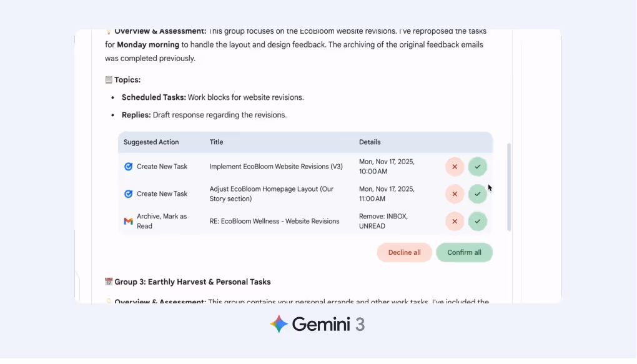The height and width of the screenshot is (364, 637).
Task: Click the Gmail icon next to Archive, Mark as Read
Action: (128, 221)
